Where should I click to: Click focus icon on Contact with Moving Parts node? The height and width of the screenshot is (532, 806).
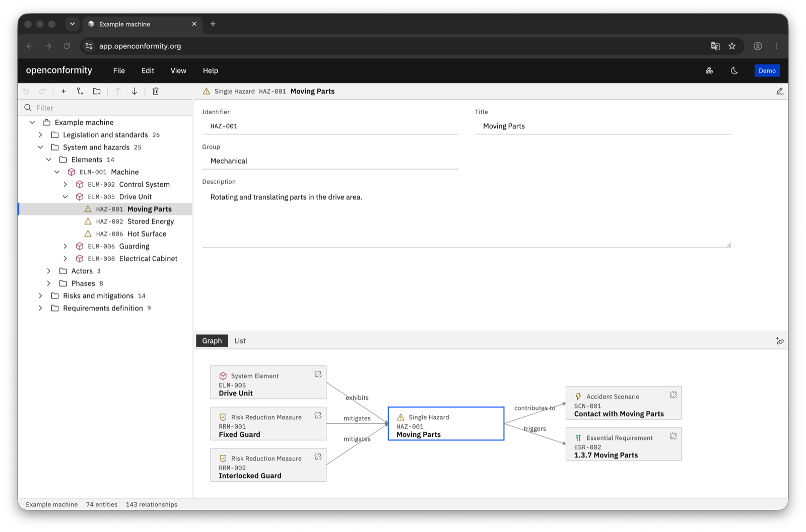674,395
